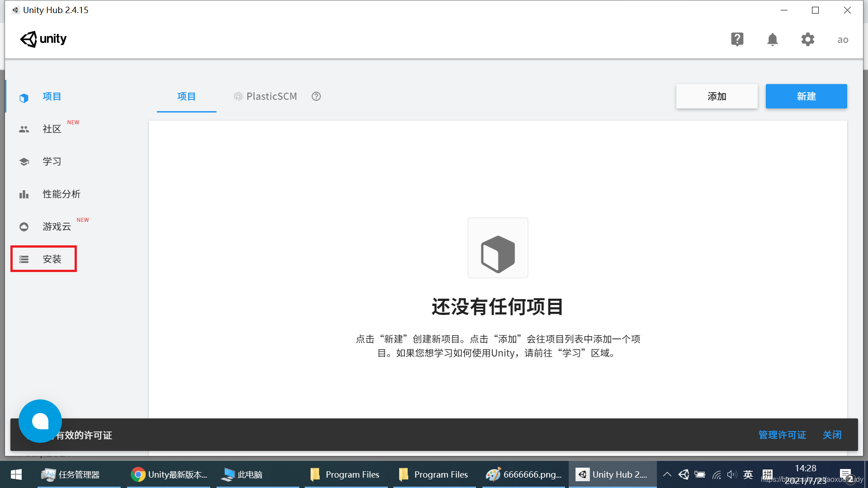Open the help question-mark icon in header
868x488 pixels.
(737, 39)
